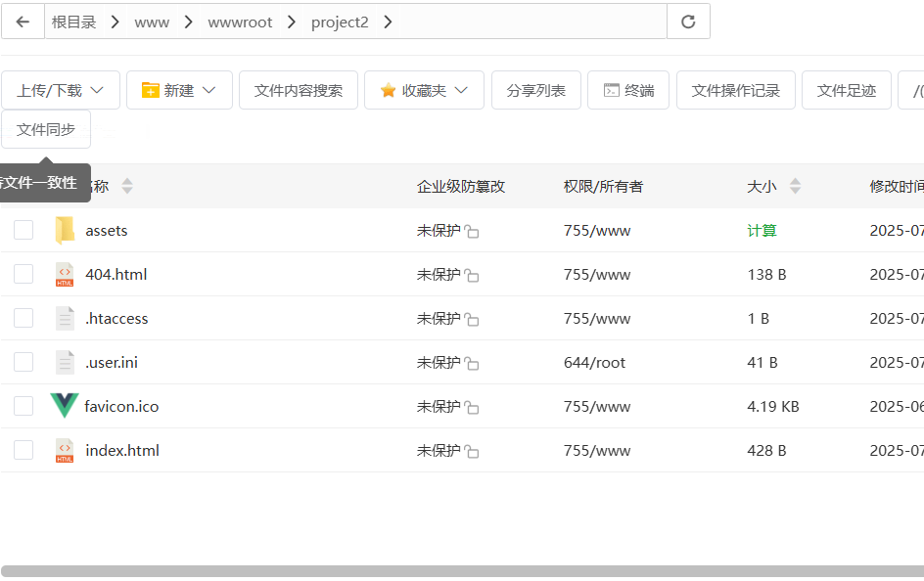Click the horizontal scrollbar at bottom
Viewport: 924px width, 581px height.
click(x=462, y=571)
